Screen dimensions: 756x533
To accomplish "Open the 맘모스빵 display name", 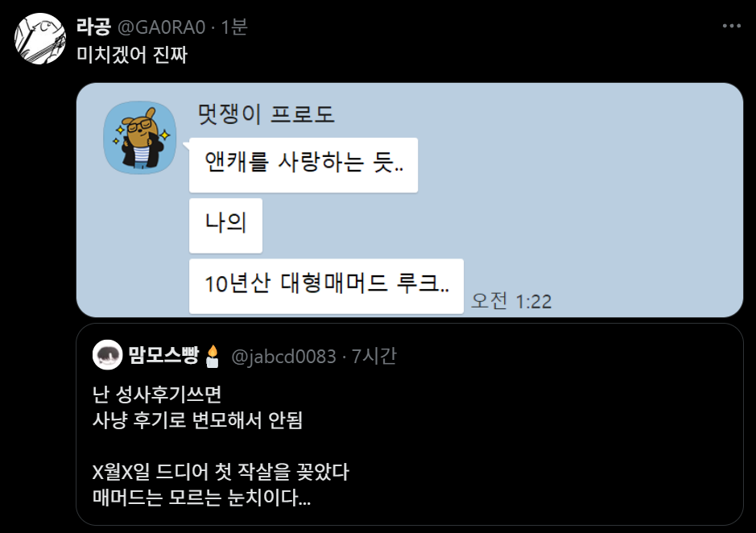I will (163, 356).
